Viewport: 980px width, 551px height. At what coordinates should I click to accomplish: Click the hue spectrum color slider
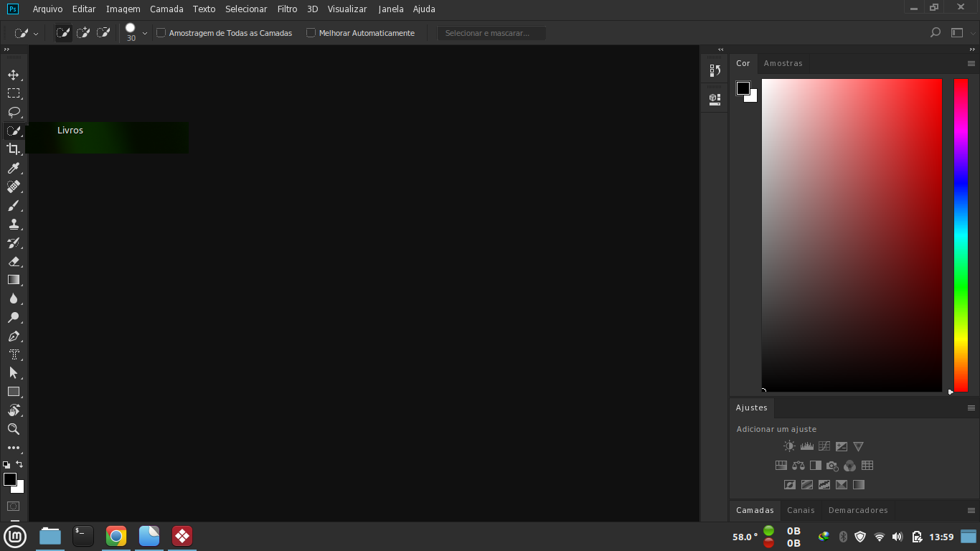pyautogui.click(x=960, y=235)
